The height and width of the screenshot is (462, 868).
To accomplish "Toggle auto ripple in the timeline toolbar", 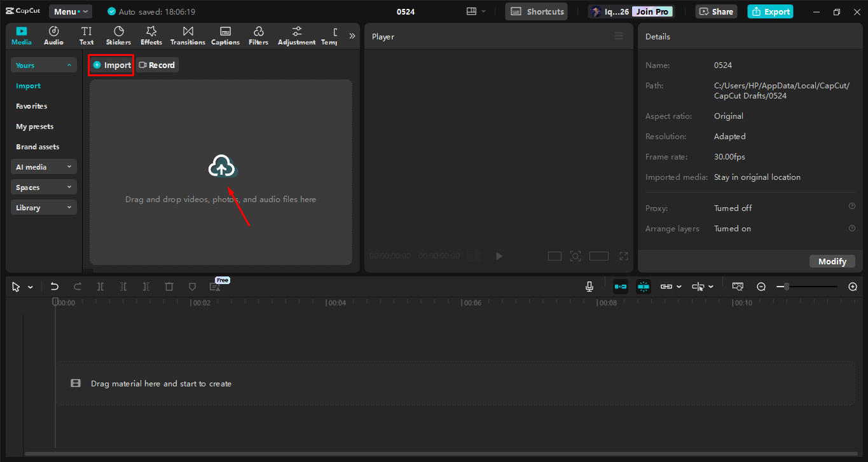I will coord(620,287).
